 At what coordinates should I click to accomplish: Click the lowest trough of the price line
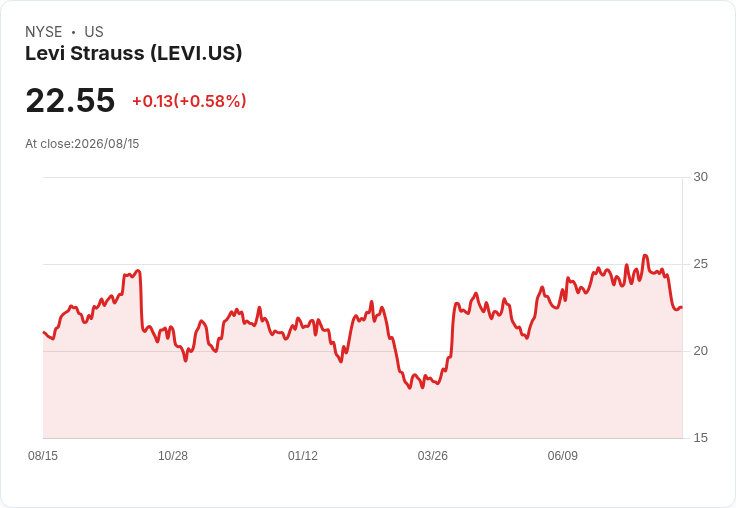pos(409,387)
